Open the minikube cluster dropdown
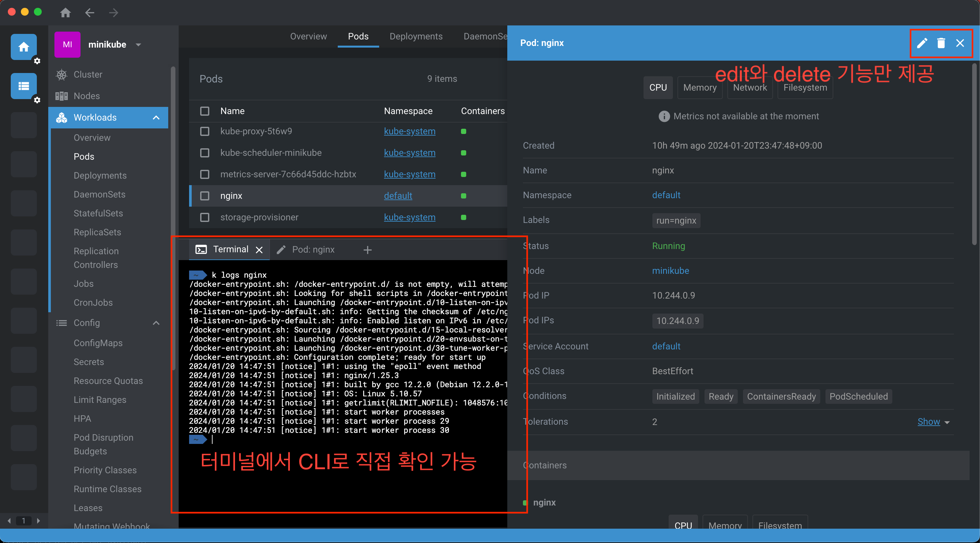This screenshot has height=543, width=980. 139,44
